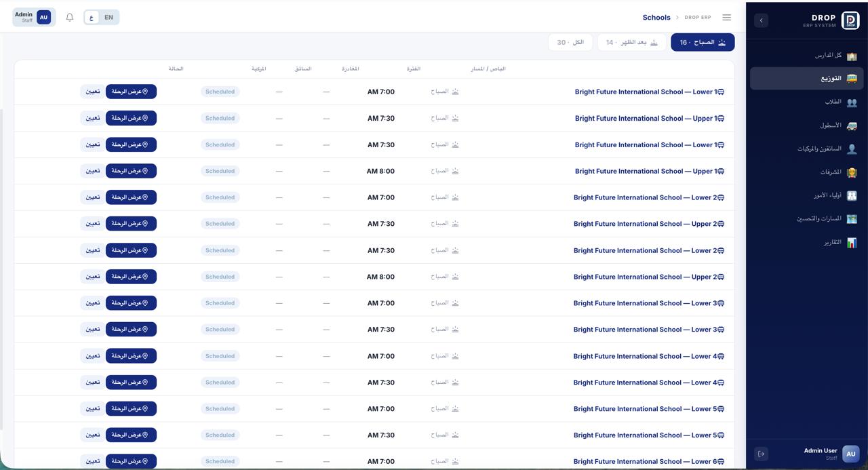Select the Afternoon (بعد الظهر · 14) tab

(x=631, y=42)
